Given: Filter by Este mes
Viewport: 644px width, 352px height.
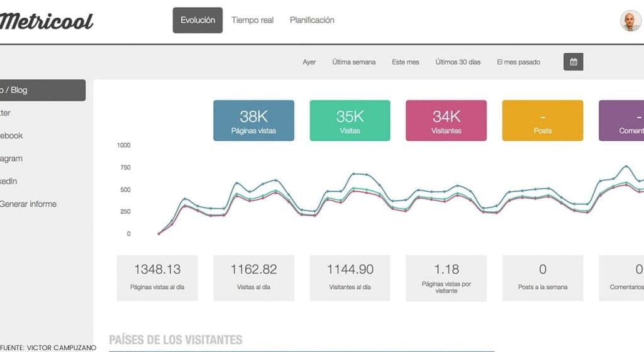Looking at the screenshot, I should 405,62.
